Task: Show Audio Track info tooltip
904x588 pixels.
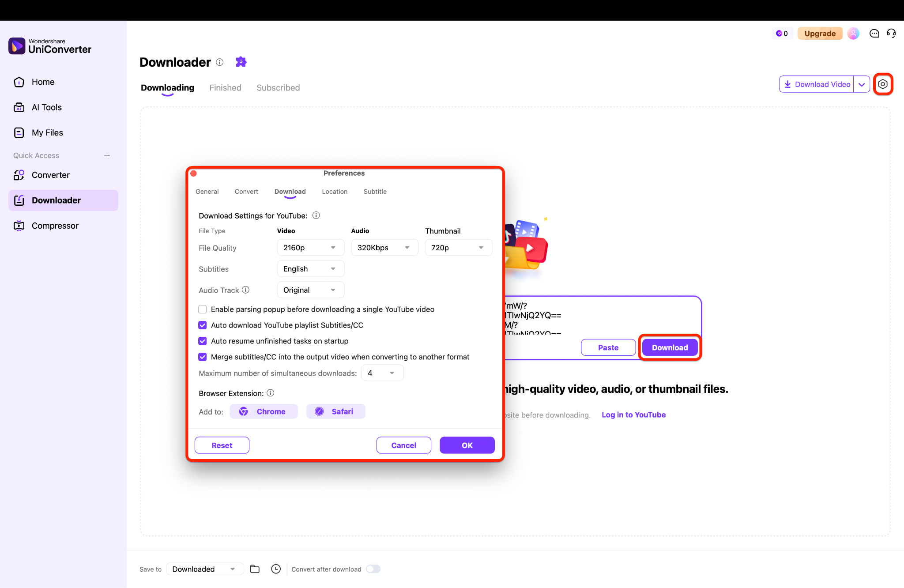Action: pyautogui.click(x=245, y=290)
